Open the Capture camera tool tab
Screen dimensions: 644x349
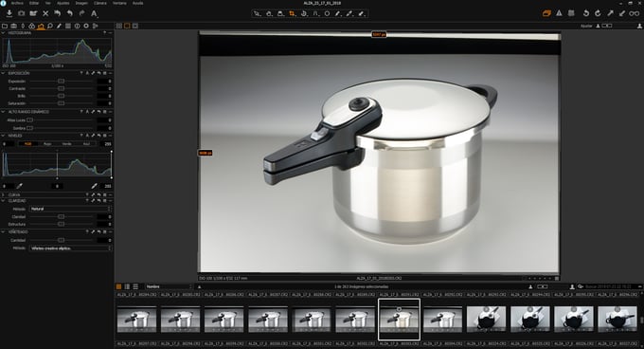pos(14,26)
